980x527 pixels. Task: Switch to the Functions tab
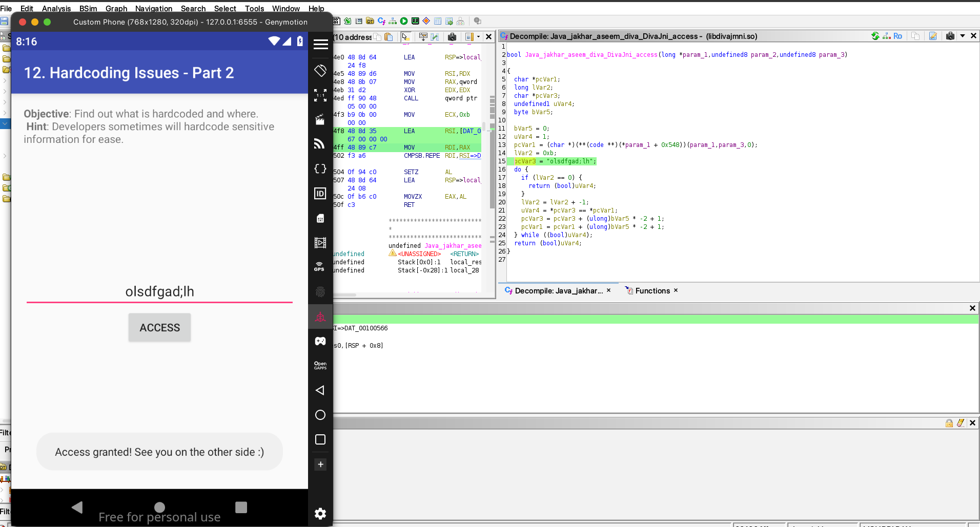pos(652,291)
